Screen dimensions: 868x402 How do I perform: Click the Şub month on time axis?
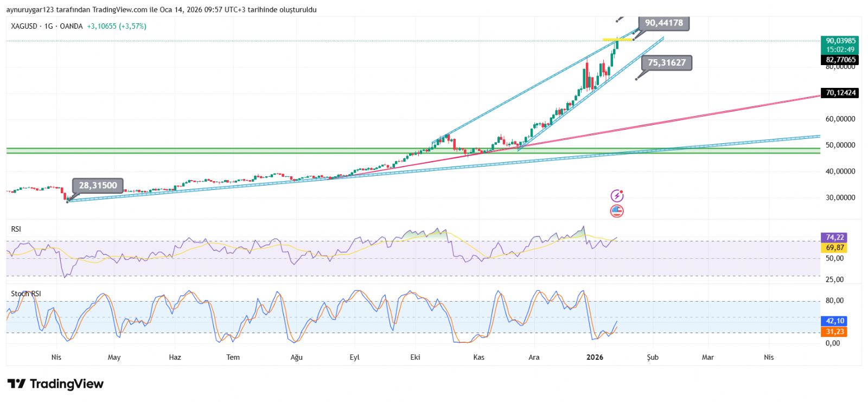pos(653,357)
